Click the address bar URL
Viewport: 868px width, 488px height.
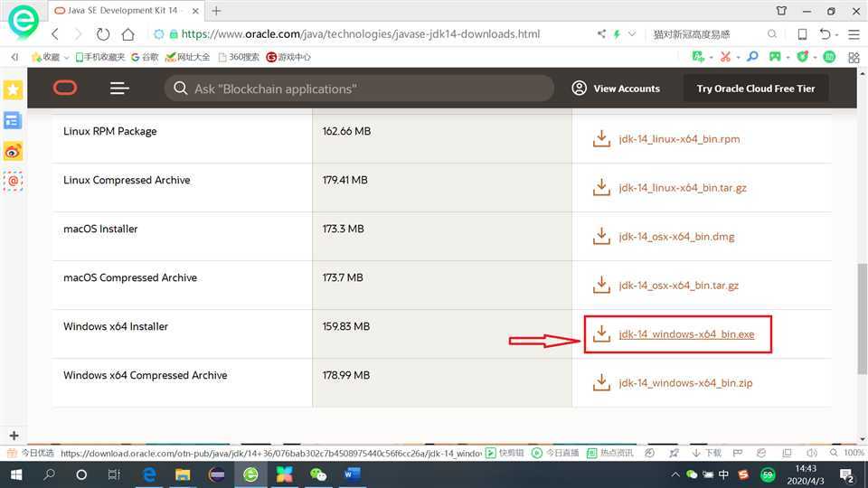coord(361,33)
